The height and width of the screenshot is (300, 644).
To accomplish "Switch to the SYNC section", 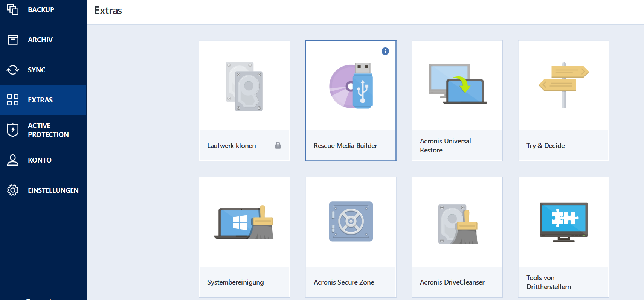I will [x=37, y=70].
